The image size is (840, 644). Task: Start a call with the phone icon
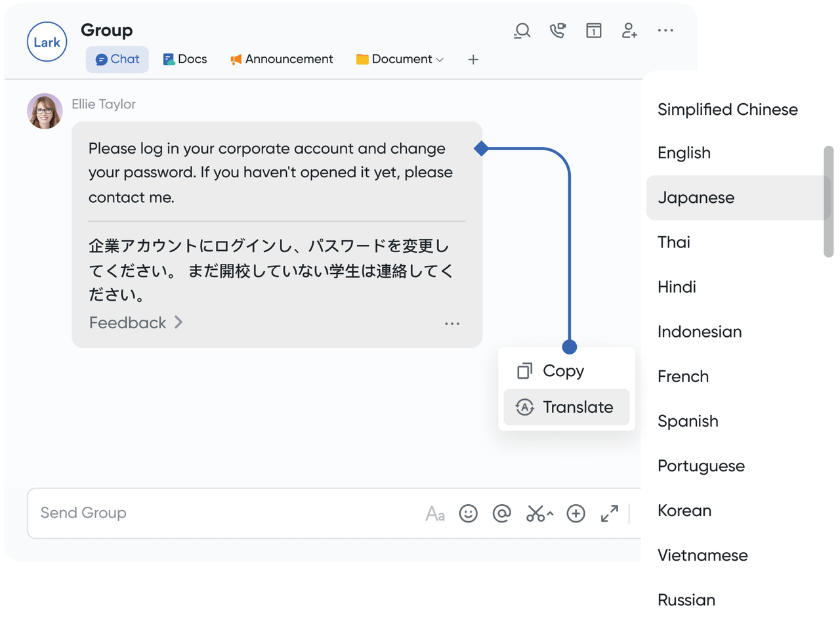(x=558, y=31)
